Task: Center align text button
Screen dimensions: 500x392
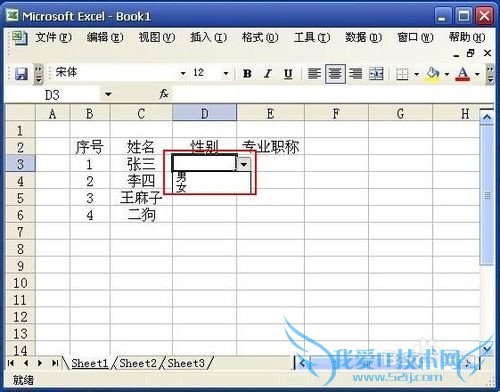Action: click(x=335, y=74)
